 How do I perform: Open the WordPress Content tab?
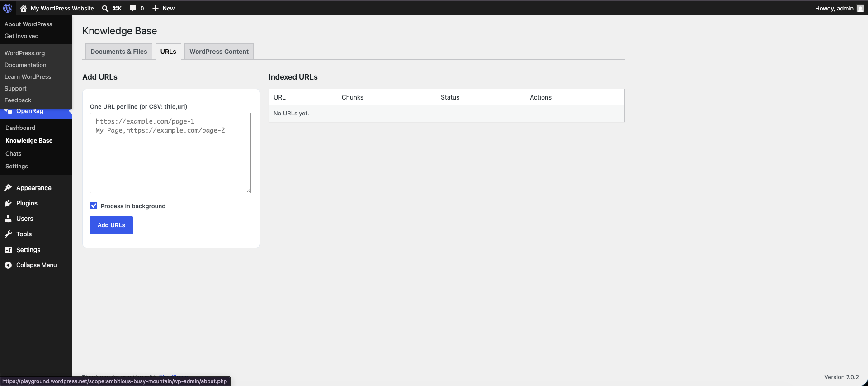pos(219,52)
